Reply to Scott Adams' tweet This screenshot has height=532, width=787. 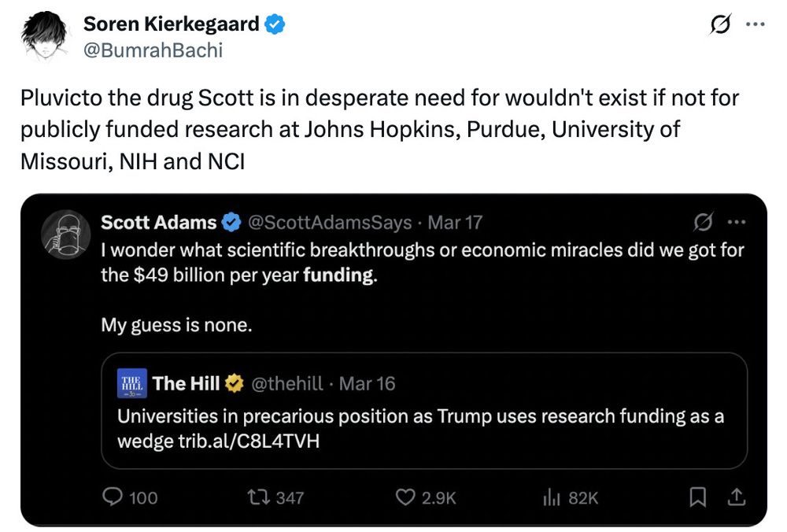pyautogui.click(x=113, y=497)
